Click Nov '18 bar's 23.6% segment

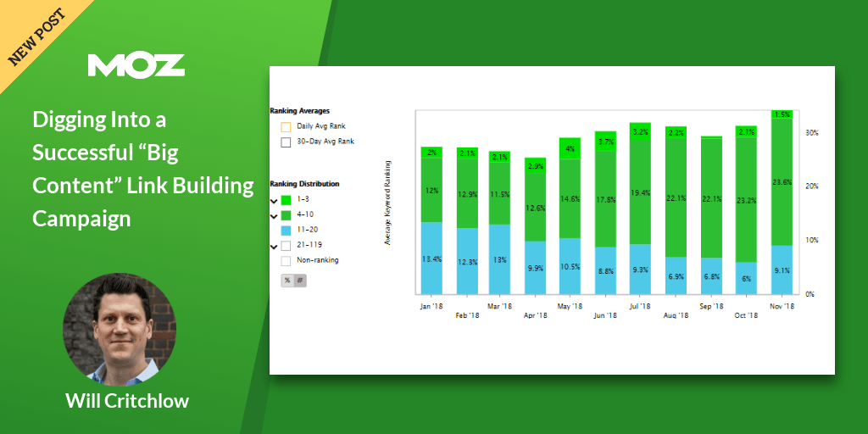click(782, 181)
